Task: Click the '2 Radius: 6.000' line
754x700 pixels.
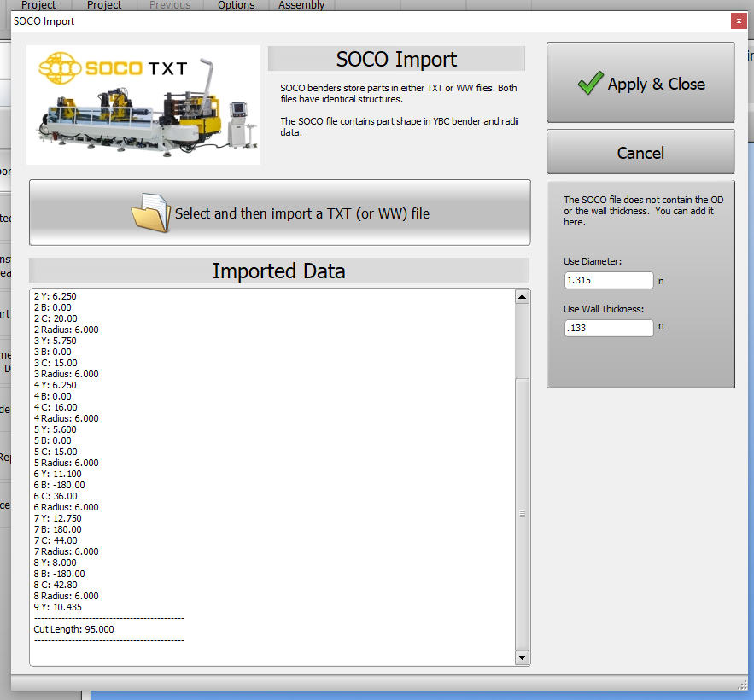Action: pos(66,330)
